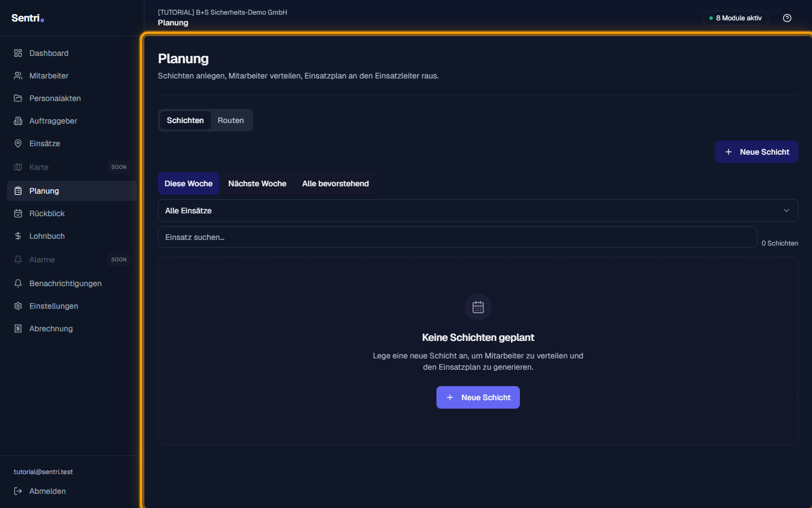Click the Abmelden logout arrow icon
The width and height of the screenshot is (812, 508).
pyautogui.click(x=18, y=491)
